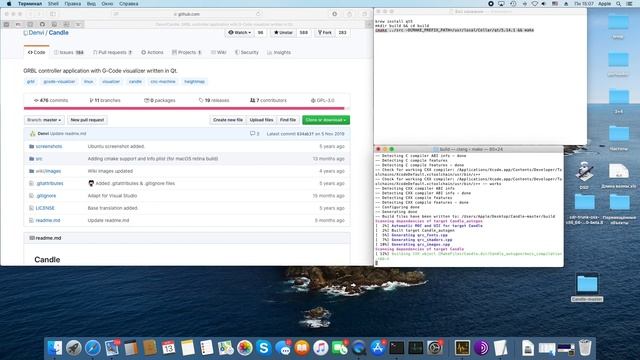Viewport: 640px width, 360px height.
Task: Click the build terminal window title bar
Action: click(x=469, y=149)
